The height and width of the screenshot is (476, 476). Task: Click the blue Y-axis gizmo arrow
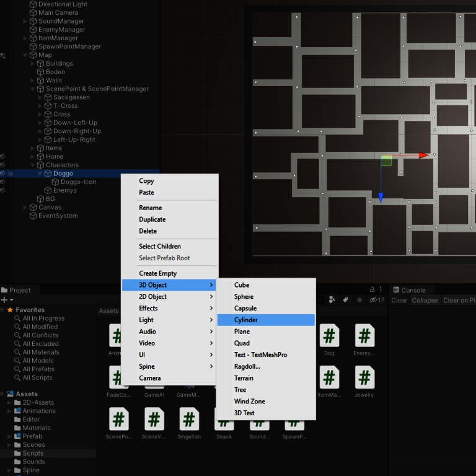381,197
